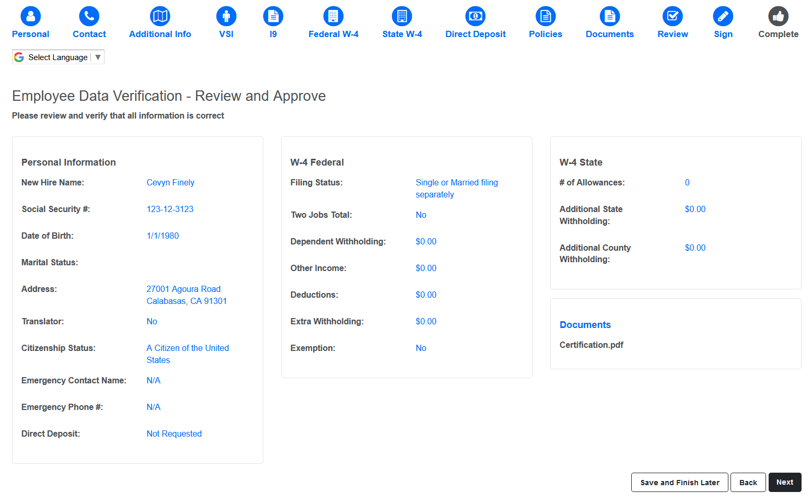This screenshot has width=812, height=504.
Task: Click the Complete thumbs-up icon
Action: tap(779, 16)
